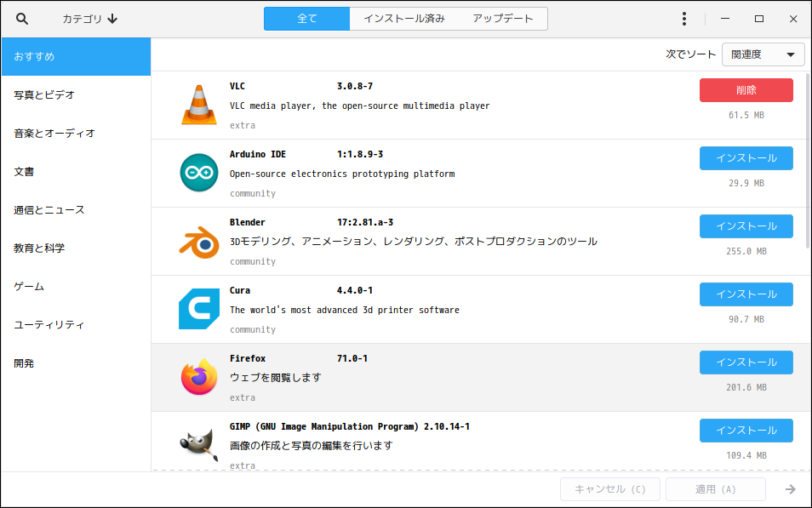The width and height of the screenshot is (812, 508).
Task: Click version text 17:2.81.a-3
Action: 365,222
